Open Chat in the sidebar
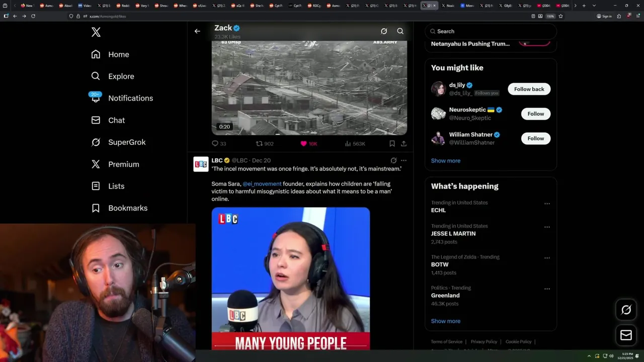This screenshot has width=644, height=362. (108, 120)
